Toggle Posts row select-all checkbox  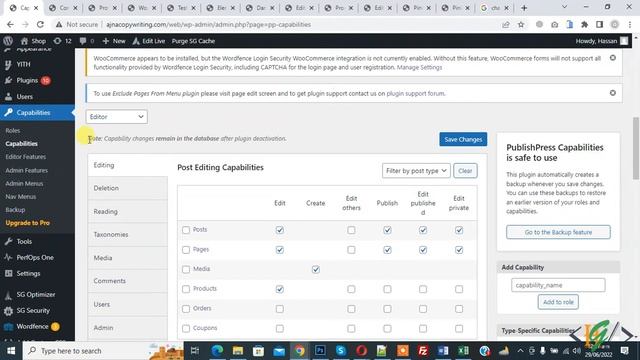(186, 230)
